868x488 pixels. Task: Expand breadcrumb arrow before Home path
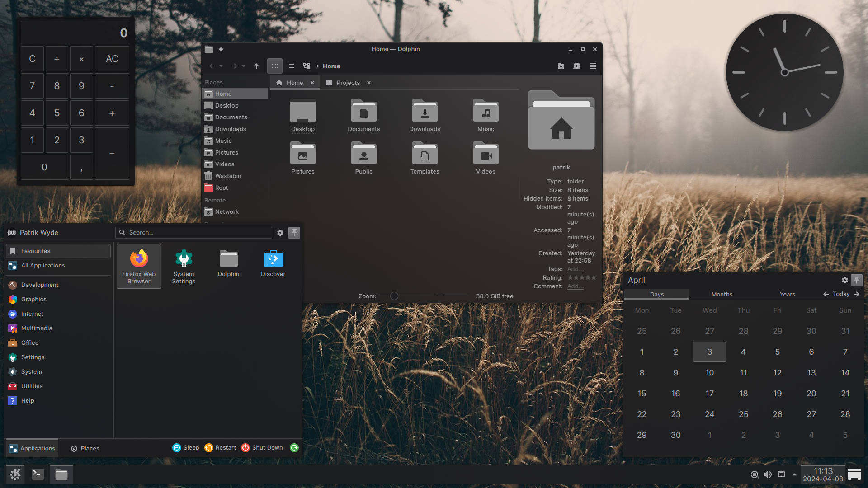[318, 66]
